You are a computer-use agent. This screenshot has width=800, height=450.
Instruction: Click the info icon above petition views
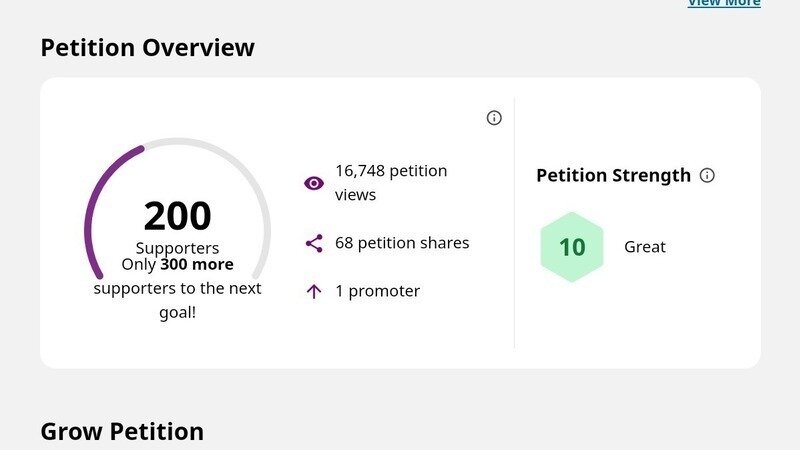tap(494, 118)
